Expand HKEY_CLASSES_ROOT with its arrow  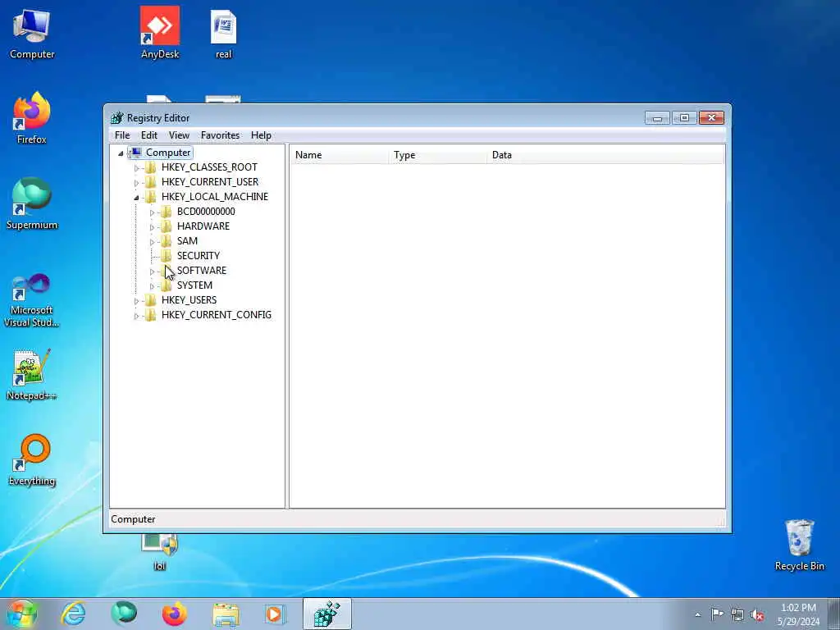136,167
